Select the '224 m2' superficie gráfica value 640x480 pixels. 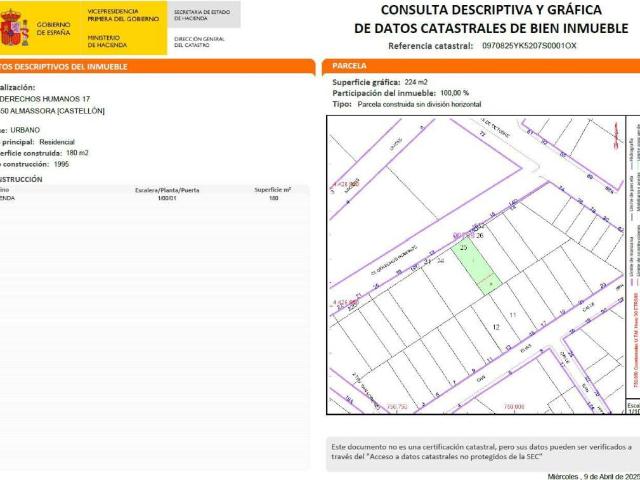click(x=416, y=82)
